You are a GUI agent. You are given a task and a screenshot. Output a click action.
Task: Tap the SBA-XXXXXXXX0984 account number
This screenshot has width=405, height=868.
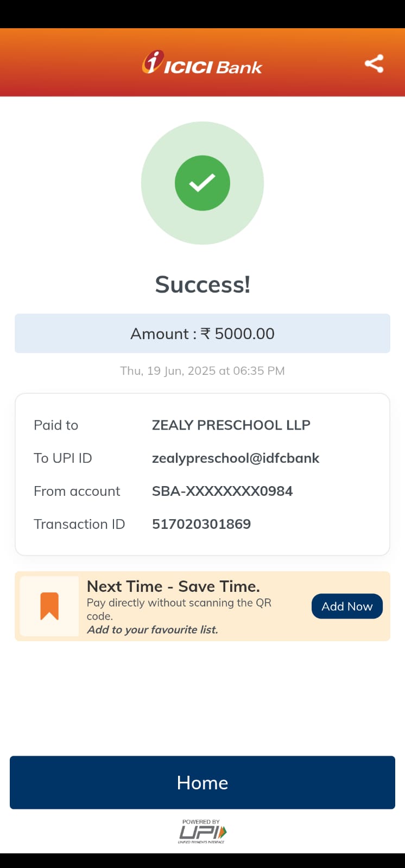click(223, 492)
